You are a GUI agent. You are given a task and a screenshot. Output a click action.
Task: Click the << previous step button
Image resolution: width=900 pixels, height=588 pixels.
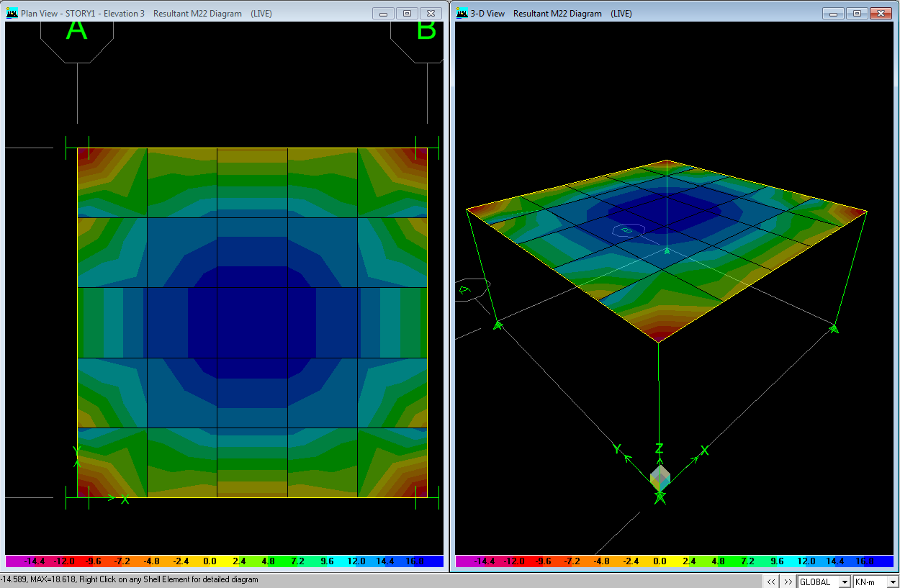(770, 582)
